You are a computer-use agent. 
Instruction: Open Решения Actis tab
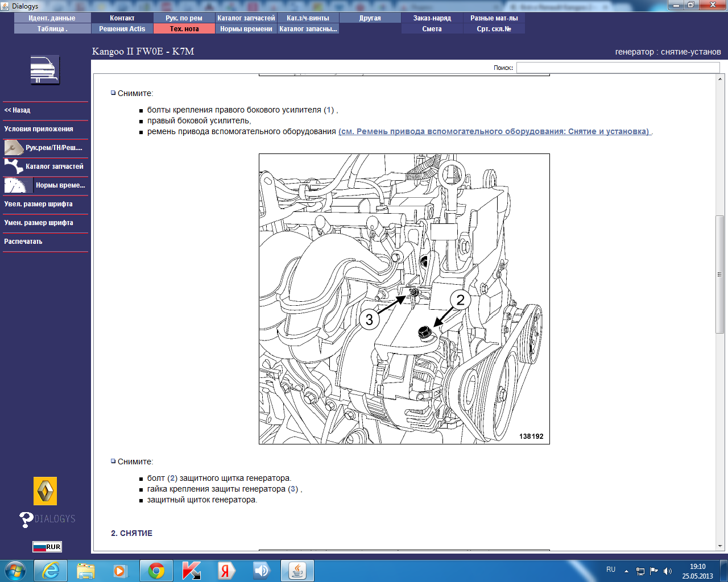click(122, 29)
